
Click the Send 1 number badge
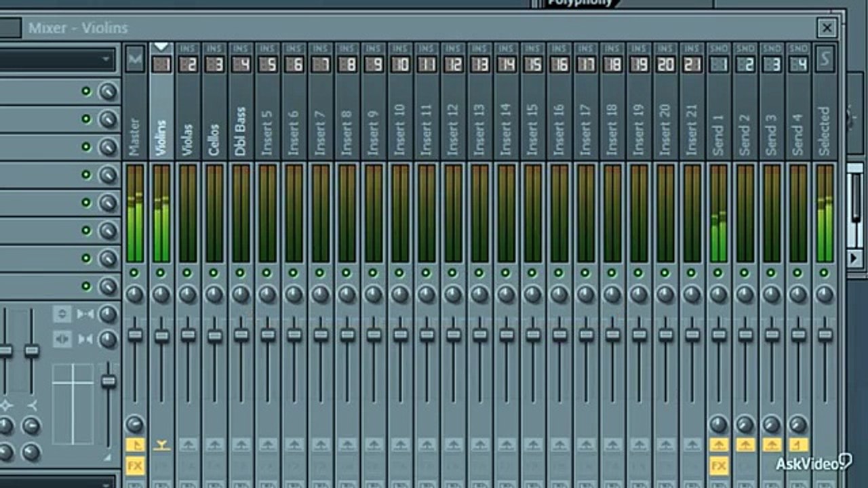[x=718, y=64]
